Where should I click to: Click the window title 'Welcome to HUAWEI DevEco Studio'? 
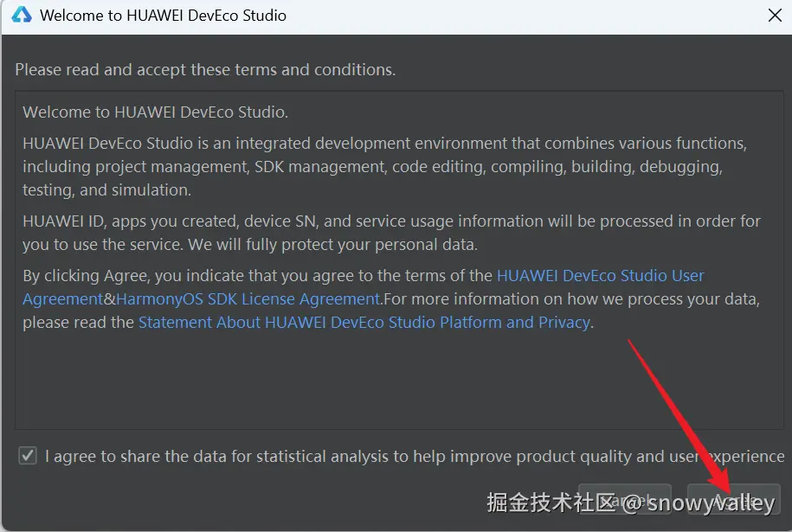coord(163,16)
